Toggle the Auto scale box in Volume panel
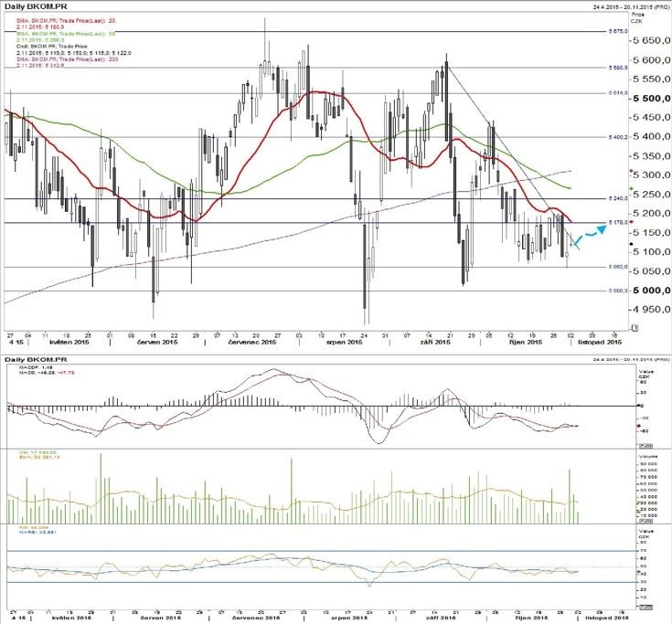672x624 pixels. point(645,521)
